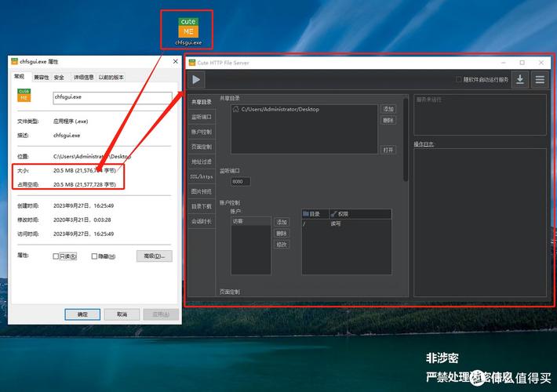Open the 详细信息 tab in properties
The image size is (557, 392).
click(x=83, y=78)
